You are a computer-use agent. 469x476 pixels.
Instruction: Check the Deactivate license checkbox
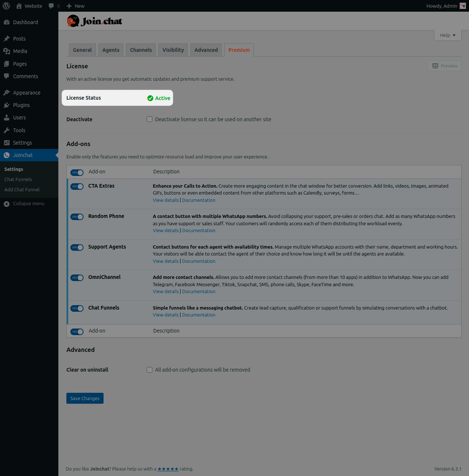click(150, 119)
